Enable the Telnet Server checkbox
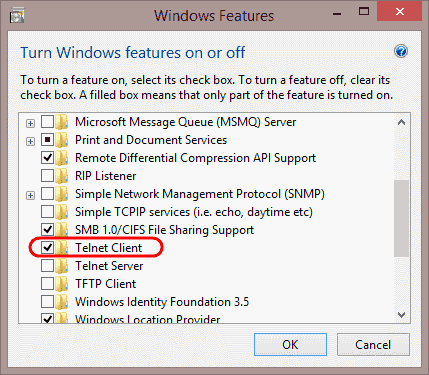 (47, 265)
